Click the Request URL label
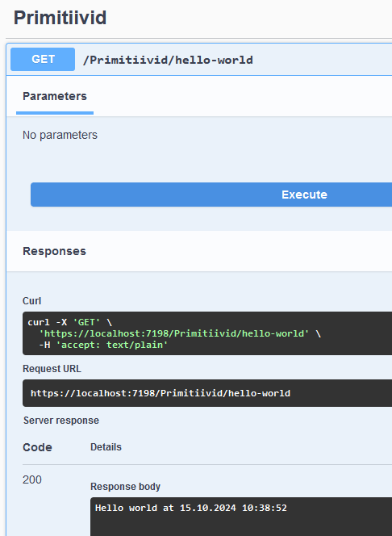392x536 pixels. [x=52, y=369]
